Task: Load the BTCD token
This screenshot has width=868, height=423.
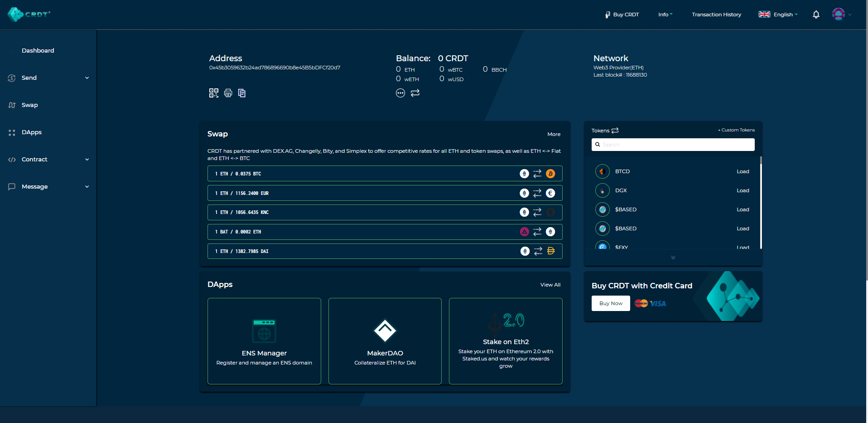Action: tap(743, 171)
